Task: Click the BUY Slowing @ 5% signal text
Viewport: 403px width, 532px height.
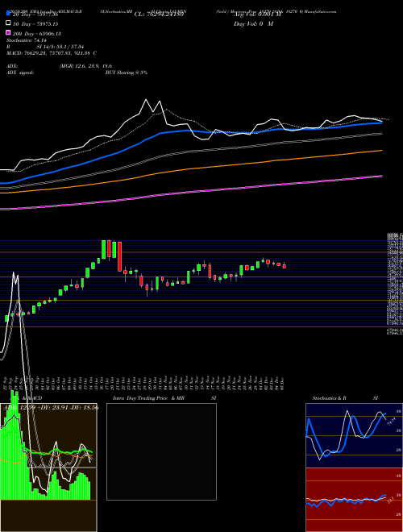Action: click(127, 73)
